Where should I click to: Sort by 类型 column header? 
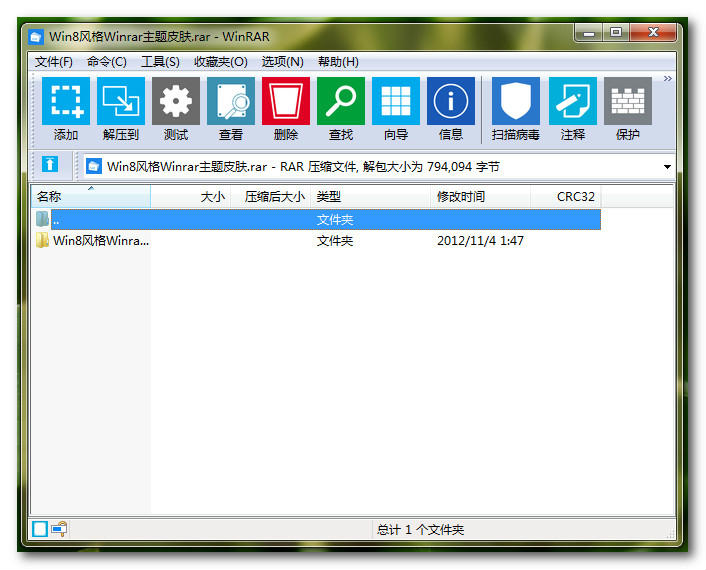371,197
